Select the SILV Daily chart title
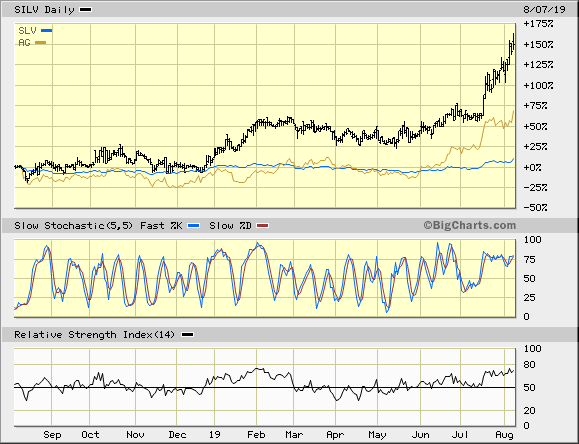Viewport: 579px width, 444px height. 44,10
